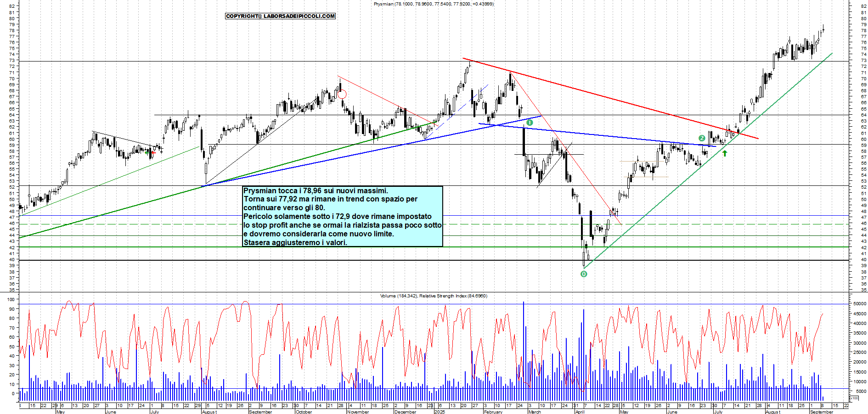Click the 50000 value on the volume axis
Viewport: 868px width, 414px height.
tap(860, 304)
